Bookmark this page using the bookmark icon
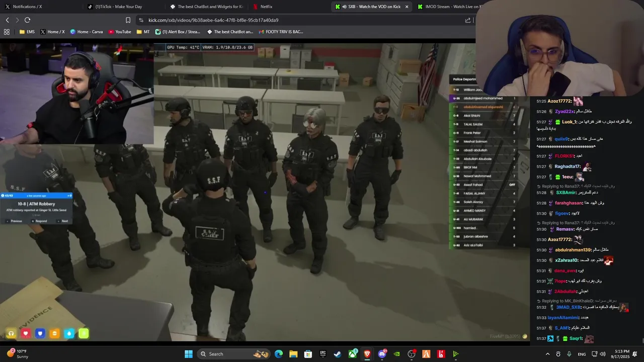 pyautogui.click(x=128, y=20)
